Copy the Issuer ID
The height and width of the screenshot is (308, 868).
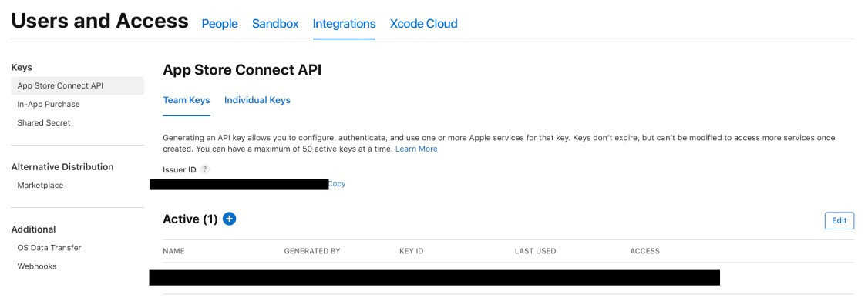pos(337,184)
